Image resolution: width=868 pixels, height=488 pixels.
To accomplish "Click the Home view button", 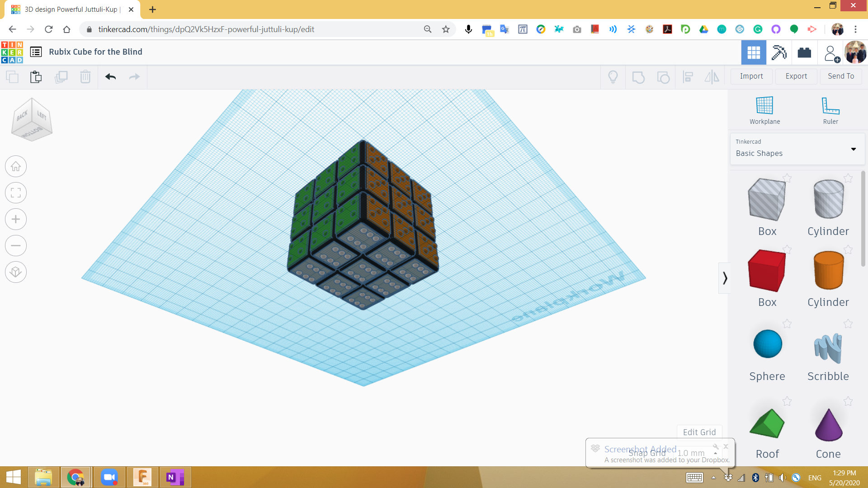I will click(16, 167).
